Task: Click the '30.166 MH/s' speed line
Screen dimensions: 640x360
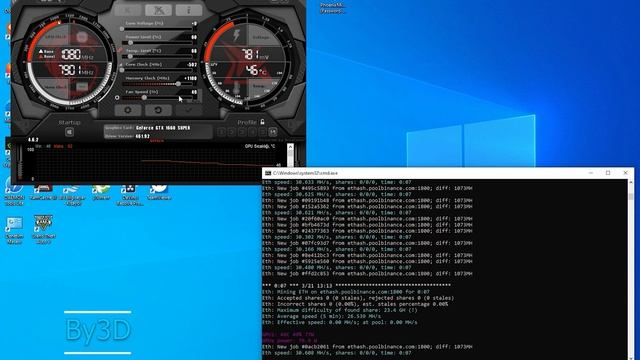Action: [x=336, y=249]
